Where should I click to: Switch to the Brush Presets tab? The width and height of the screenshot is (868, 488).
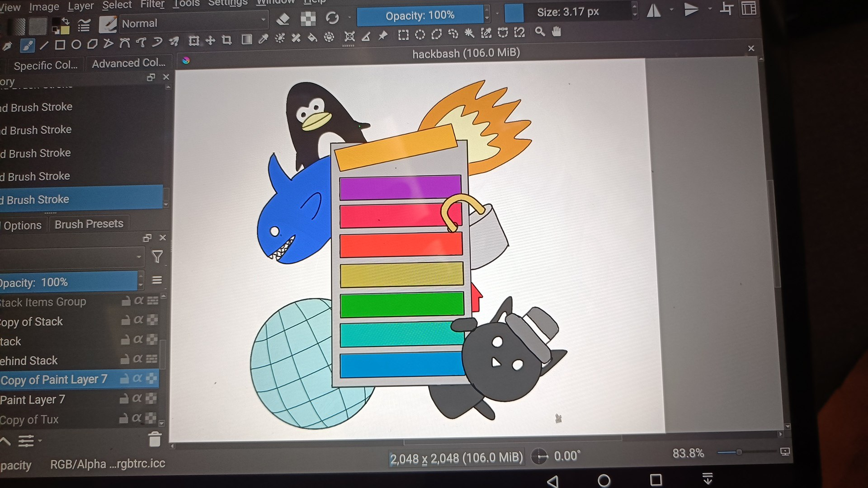click(89, 223)
